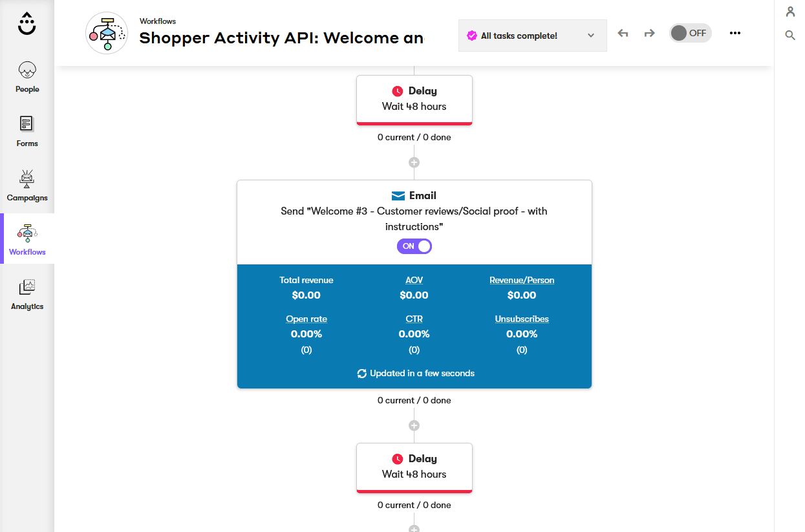Open the Analytics section
Screen dimensions: 805x532
pyautogui.click(x=27, y=294)
